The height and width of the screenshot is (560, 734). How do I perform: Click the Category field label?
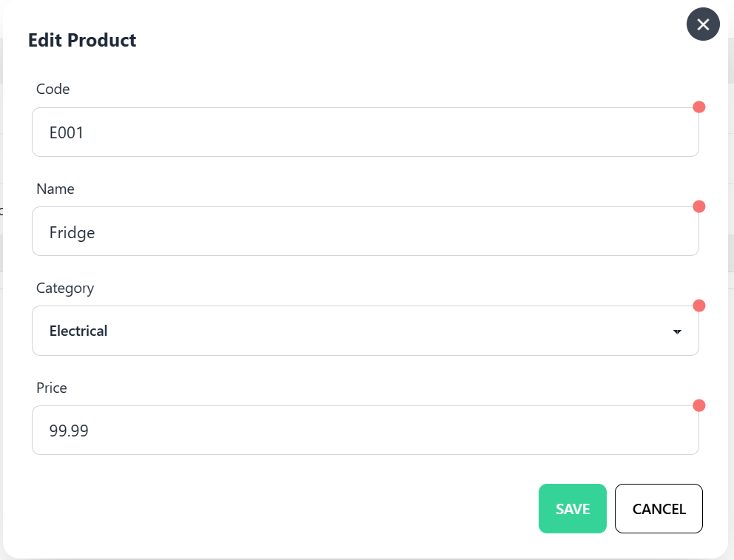(65, 288)
